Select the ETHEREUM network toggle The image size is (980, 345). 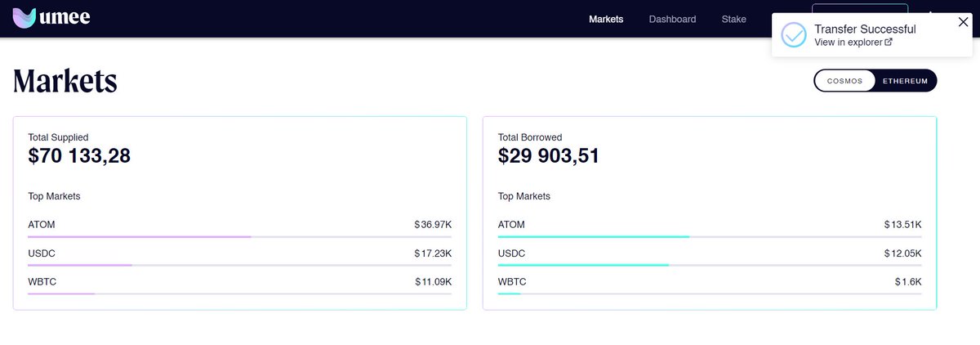click(906, 81)
